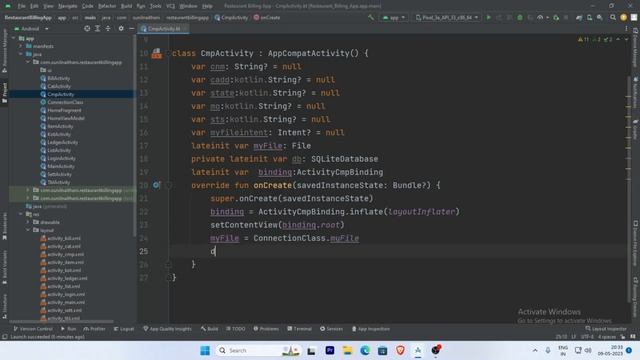640x360 pixels.
Task: Collapse the java folder
Action: click(21, 54)
